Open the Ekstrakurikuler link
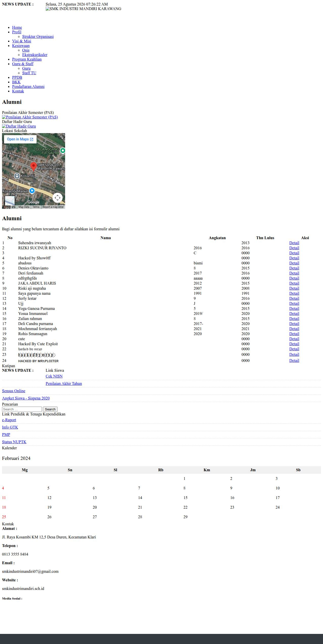Image resolution: width=323 pixels, height=644 pixels. click(x=35, y=55)
